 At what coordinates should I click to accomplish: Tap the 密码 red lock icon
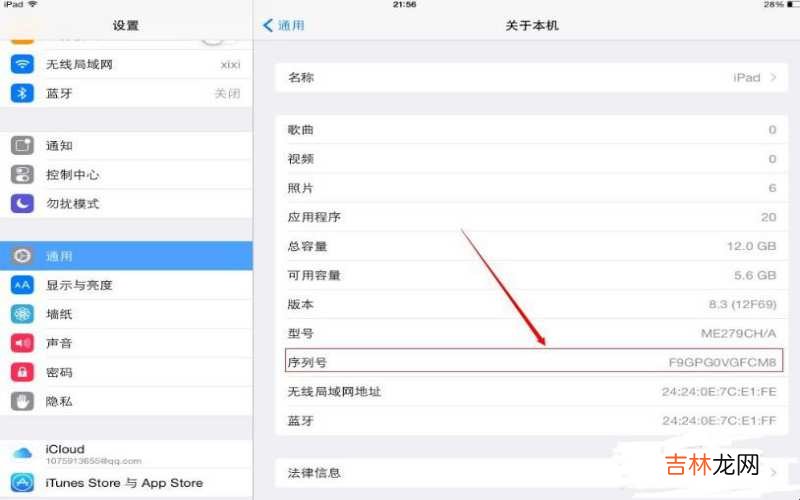click(x=22, y=372)
